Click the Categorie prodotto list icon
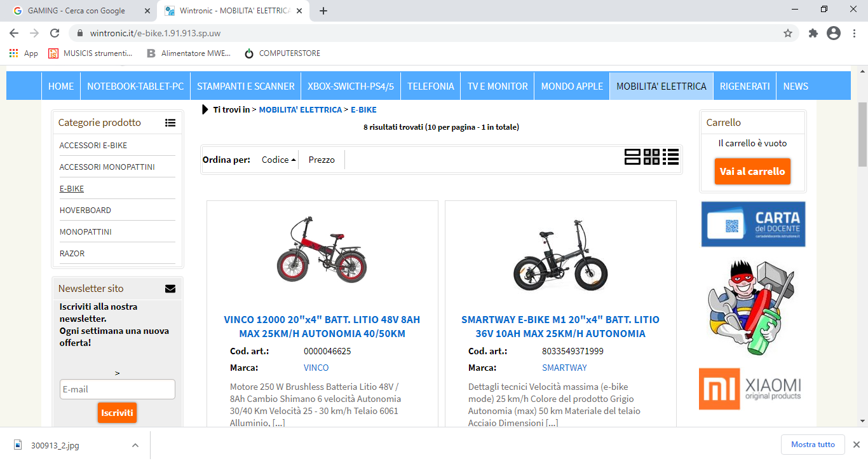Image resolution: width=868 pixels, height=463 pixels. [170, 123]
